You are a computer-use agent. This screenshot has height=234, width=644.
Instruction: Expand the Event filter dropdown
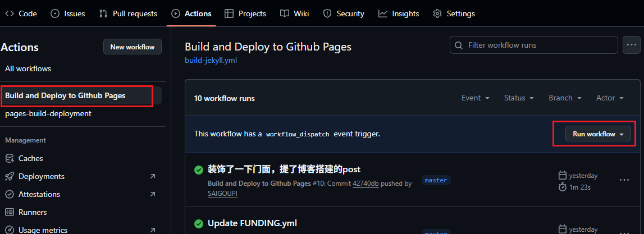[476, 98]
